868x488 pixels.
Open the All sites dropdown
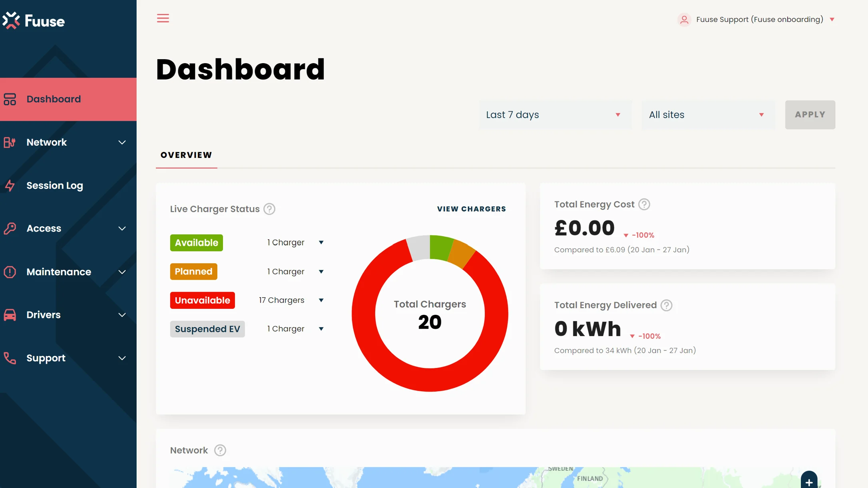(708, 115)
